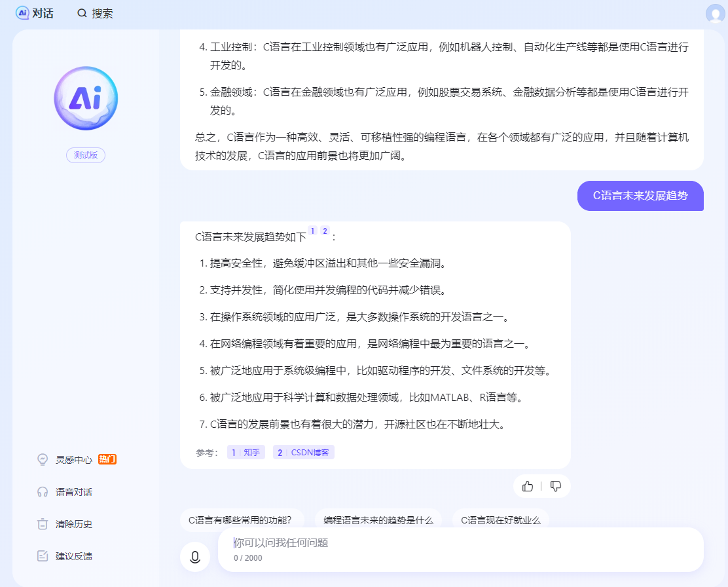Give the answer a thumbs up
The width and height of the screenshot is (728, 587).
[x=528, y=486]
